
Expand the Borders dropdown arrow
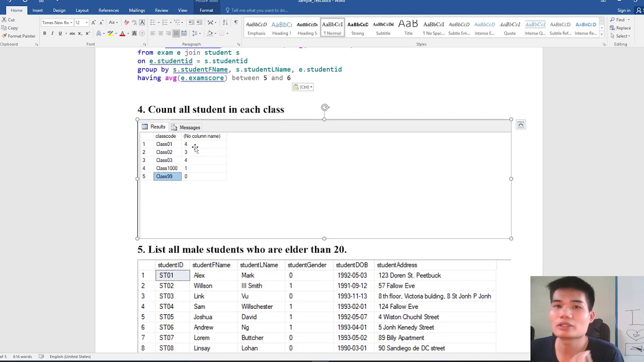click(227, 33)
